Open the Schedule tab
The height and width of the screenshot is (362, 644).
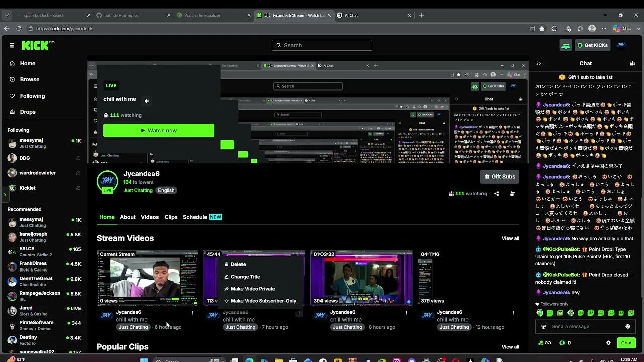pyautogui.click(x=202, y=217)
